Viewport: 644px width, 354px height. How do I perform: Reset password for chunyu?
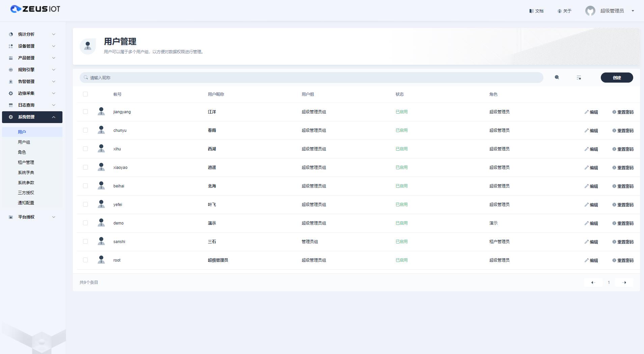coord(623,131)
